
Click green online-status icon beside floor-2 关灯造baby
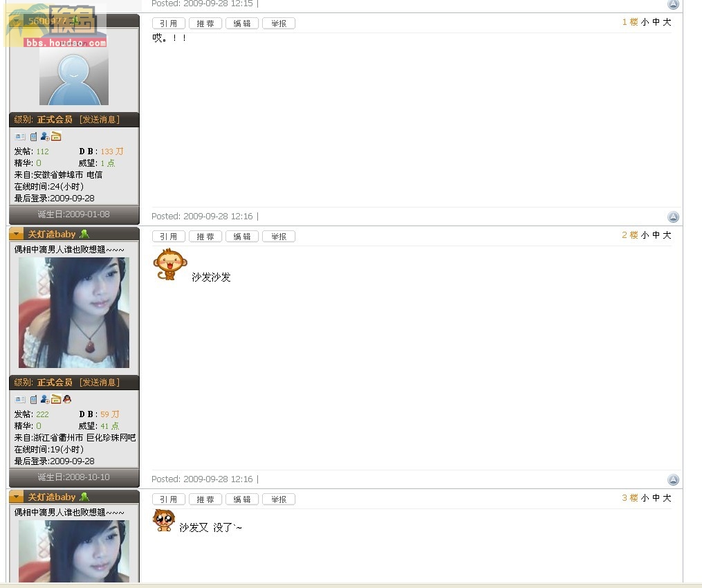coord(84,234)
